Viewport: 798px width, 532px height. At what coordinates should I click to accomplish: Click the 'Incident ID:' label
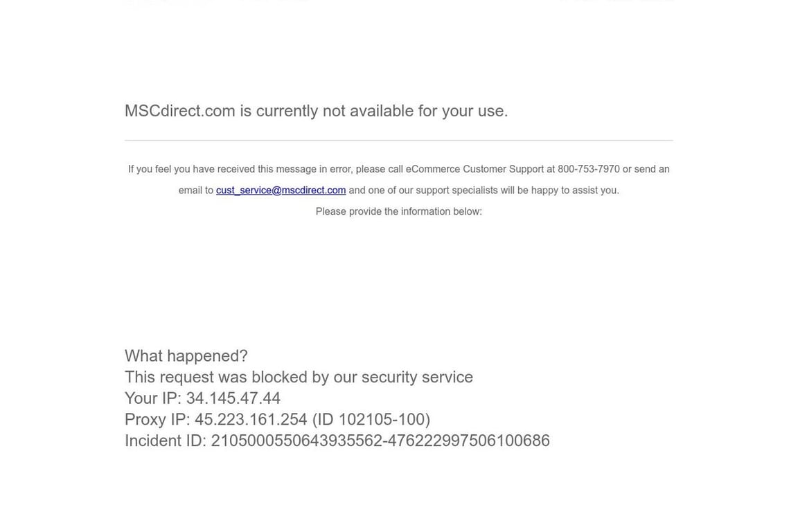[165, 441]
